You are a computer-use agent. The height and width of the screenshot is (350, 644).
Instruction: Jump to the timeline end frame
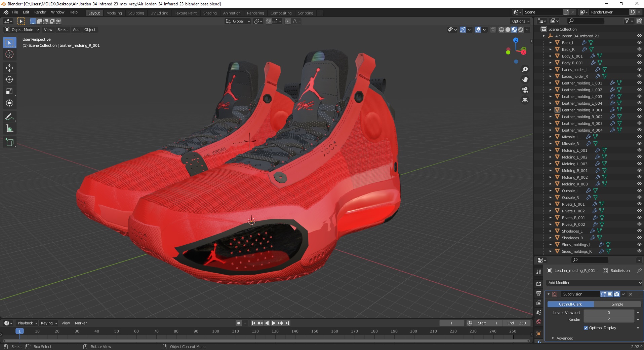tap(287, 323)
